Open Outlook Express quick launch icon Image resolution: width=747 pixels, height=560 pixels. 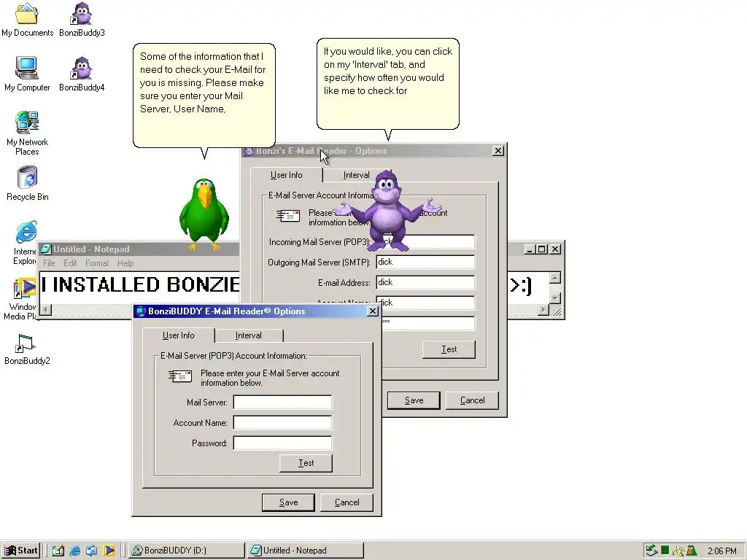[91, 551]
